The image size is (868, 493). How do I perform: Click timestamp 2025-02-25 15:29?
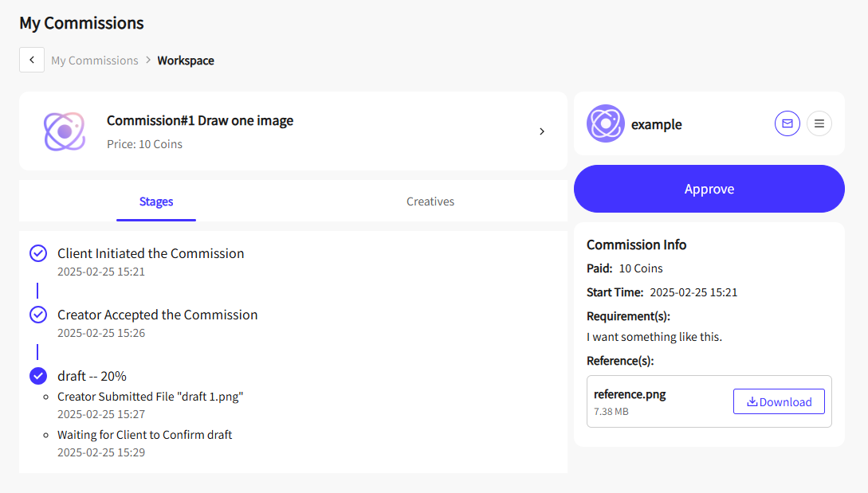coord(101,452)
